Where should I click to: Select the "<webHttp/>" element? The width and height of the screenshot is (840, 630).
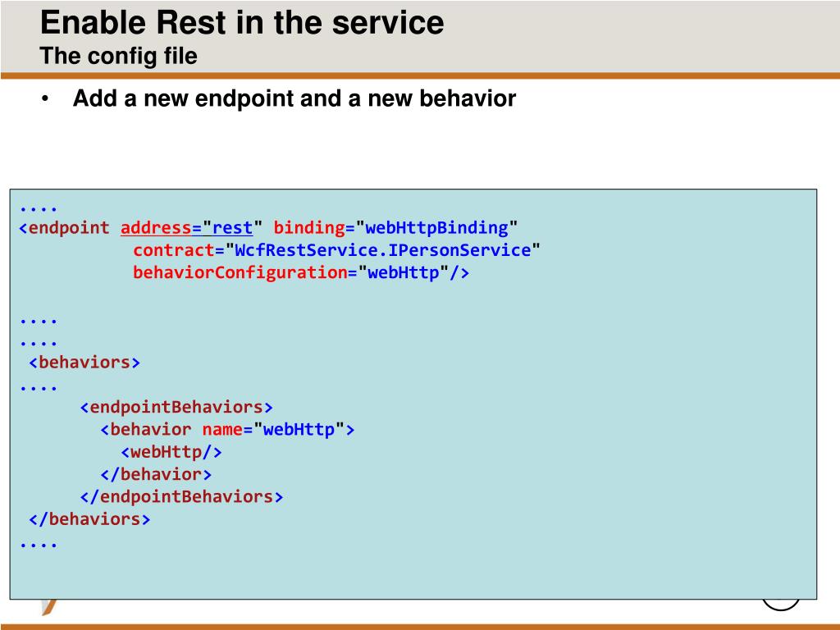(171, 452)
